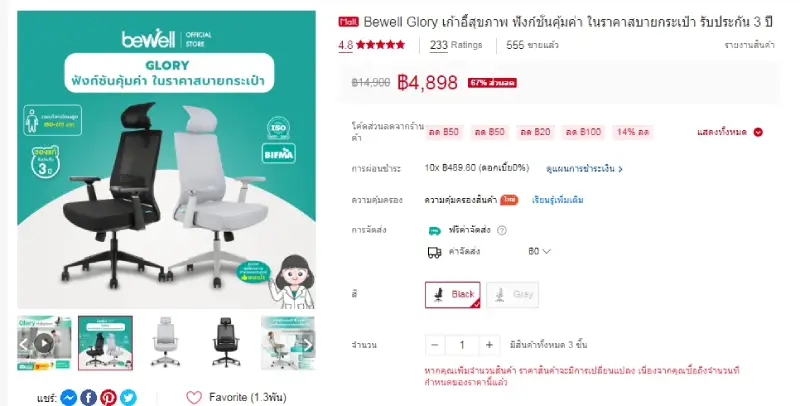This screenshot has height=406, width=800.
Task: Increase quantity with plus button
Action: coord(489,345)
